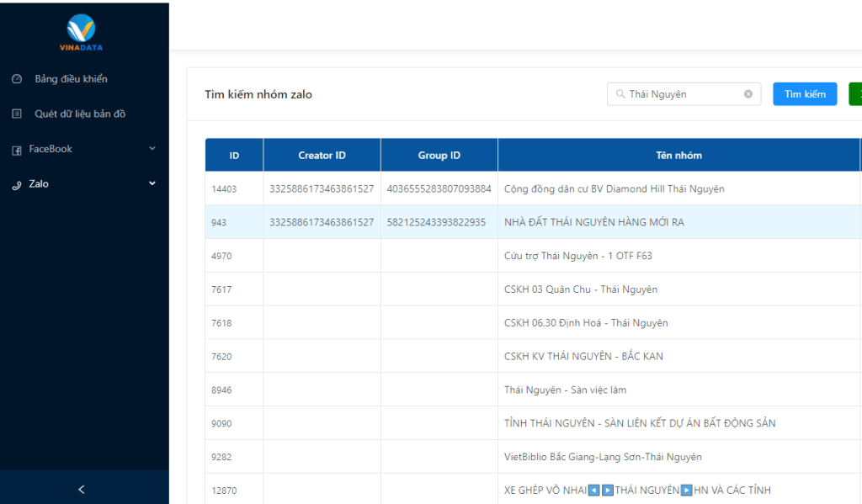Focus the Zalo group search field
This screenshot has height=504, width=862.
pyautogui.click(x=682, y=94)
